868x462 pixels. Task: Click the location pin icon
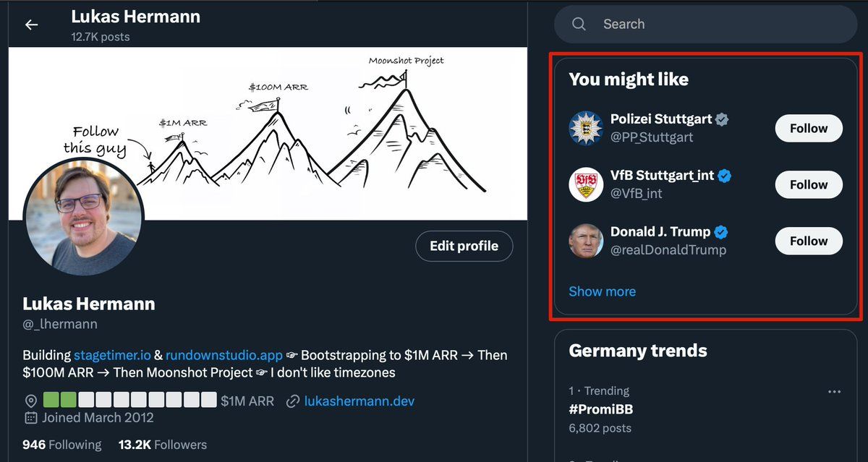[x=31, y=401]
